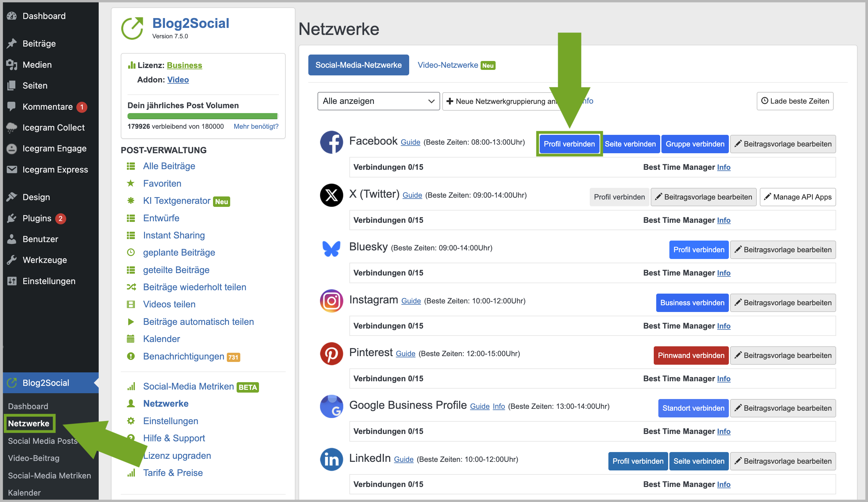Click the Plugins plug icon
Viewport: 868px width, 502px height.
coord(12,218)
